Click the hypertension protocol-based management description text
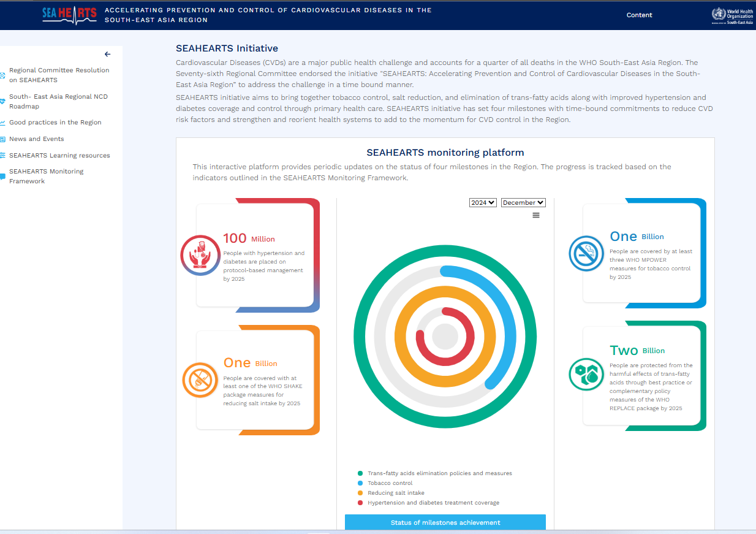The width and height of the screenshot is (756, 534). coord(264,266)
